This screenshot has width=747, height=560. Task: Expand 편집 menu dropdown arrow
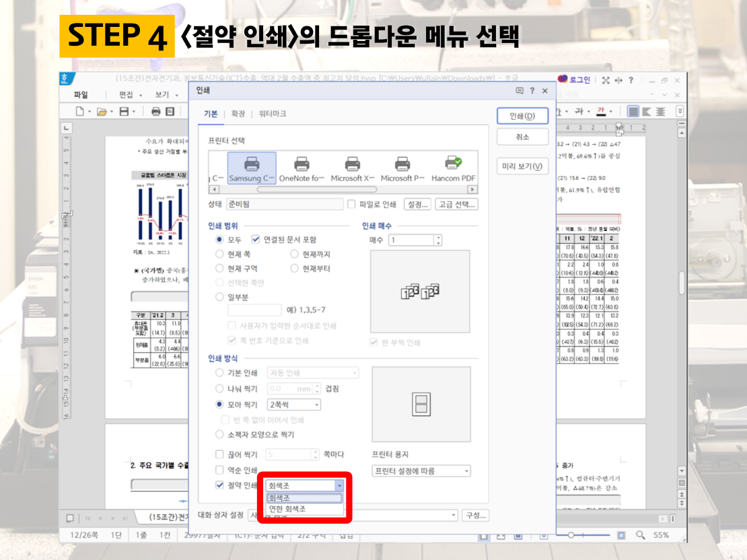pos(141,96)
